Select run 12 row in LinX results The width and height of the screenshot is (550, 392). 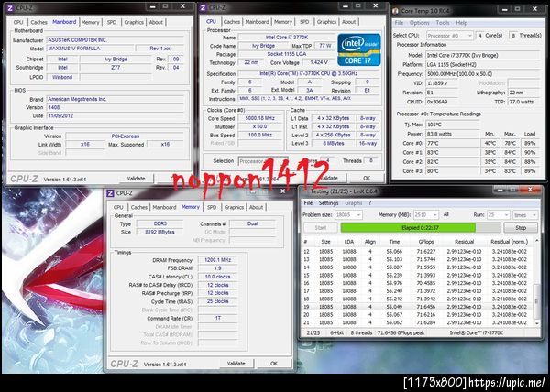tap(417, 252)
